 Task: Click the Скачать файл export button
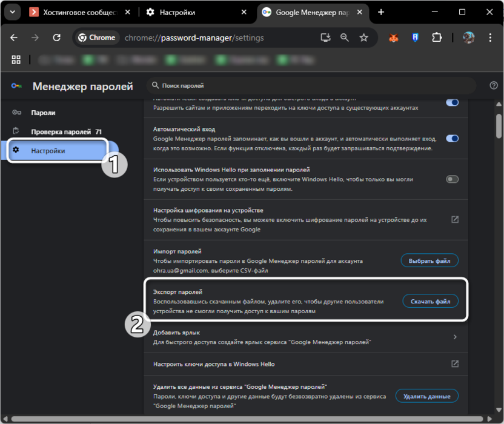tap(430, 301)
